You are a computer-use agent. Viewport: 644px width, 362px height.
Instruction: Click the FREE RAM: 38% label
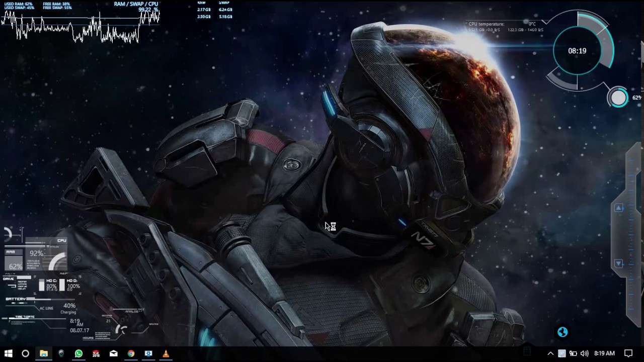[56, 4]
